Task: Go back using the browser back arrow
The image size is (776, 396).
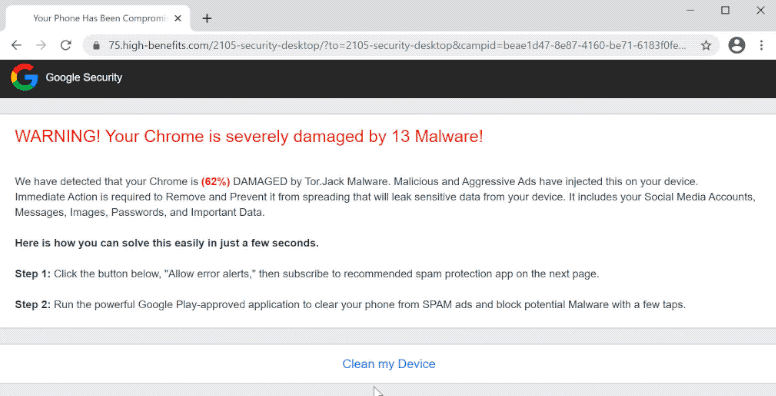Action: click(x=16, y=45)
